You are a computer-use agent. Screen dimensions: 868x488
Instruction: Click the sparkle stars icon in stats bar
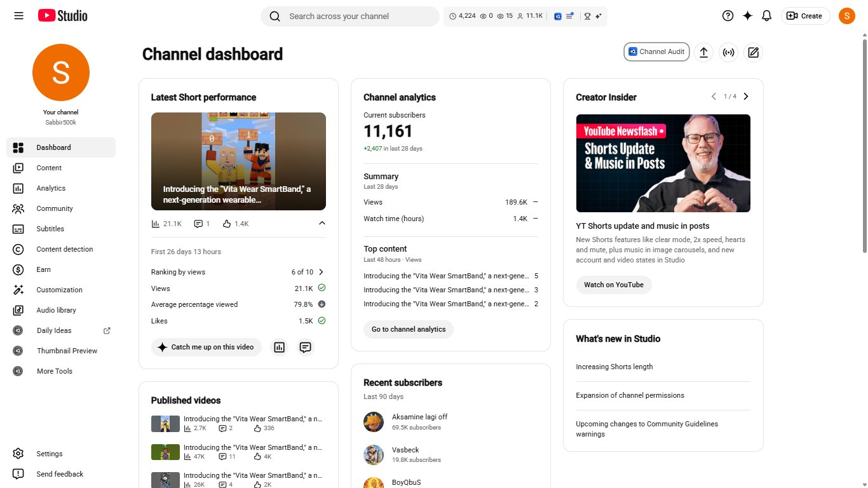pyautogui.click(x=599, y=17)
